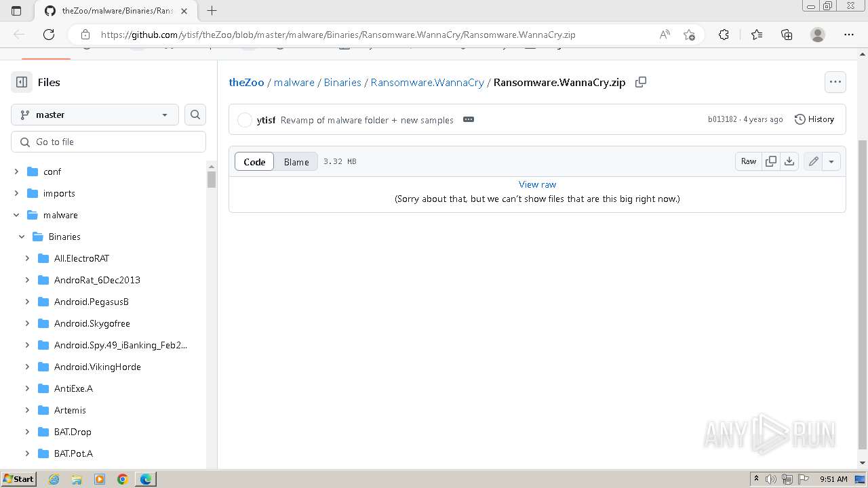Expand Android.VikingHorde folder chevron

[x=27, y=367]
